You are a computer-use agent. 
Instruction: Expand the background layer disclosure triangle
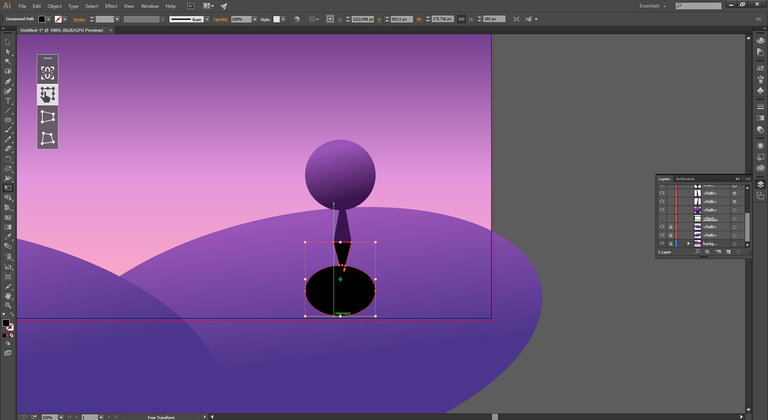pyautogui.click(x=688, y=243)
